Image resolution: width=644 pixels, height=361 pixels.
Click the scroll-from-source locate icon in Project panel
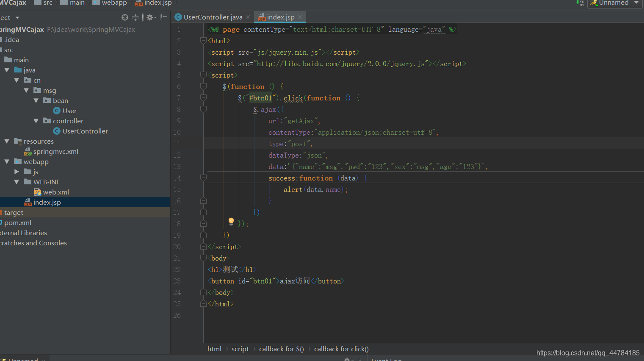(x=125, y=17)
